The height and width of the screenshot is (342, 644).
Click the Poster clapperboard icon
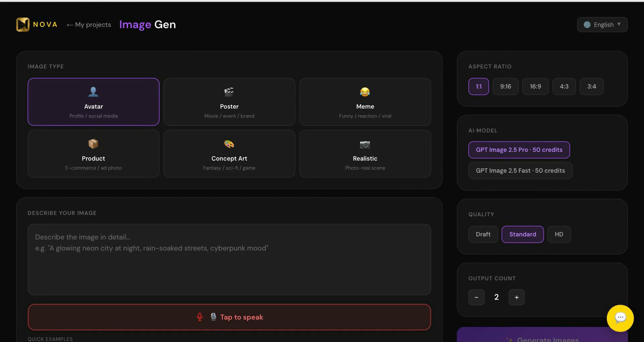click(229, 92)
